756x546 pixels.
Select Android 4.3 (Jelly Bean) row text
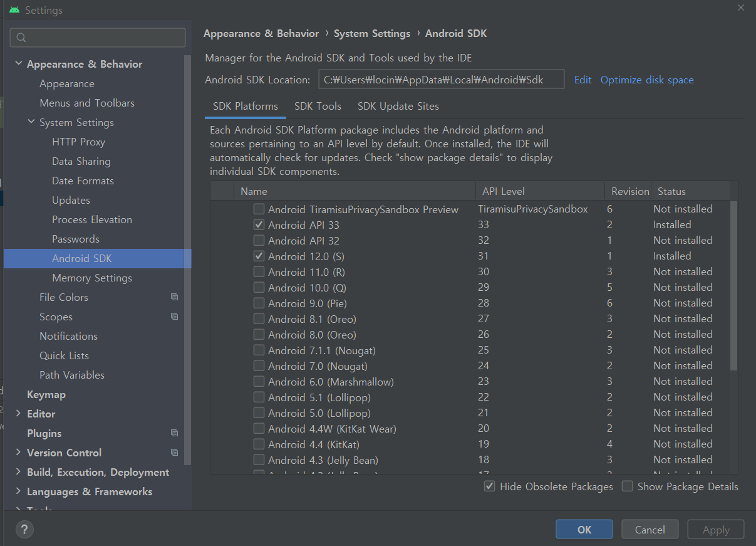click(x=323, y=460)
